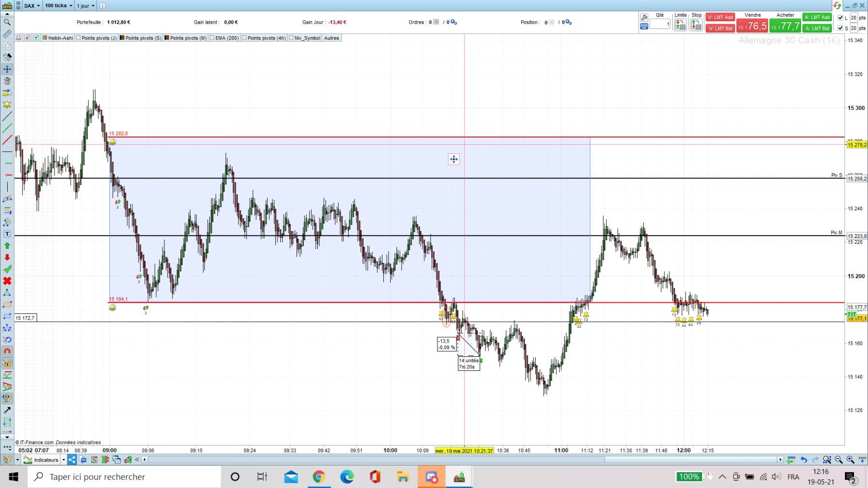868x488 pixels.
Task: Enable the EMA (200) checkbox
Action: tap(212, 38)
